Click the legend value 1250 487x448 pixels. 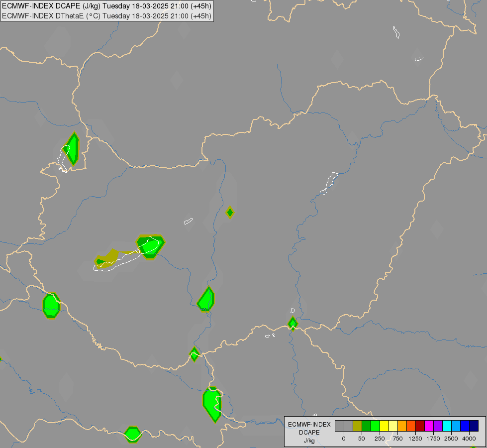pos(415,439)
